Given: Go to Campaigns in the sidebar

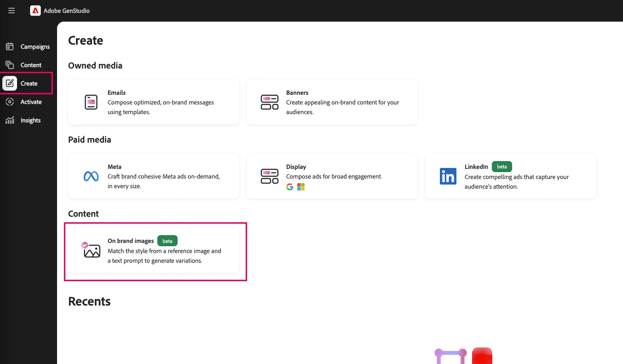Looking at the screenshot, I should point(35,46).
